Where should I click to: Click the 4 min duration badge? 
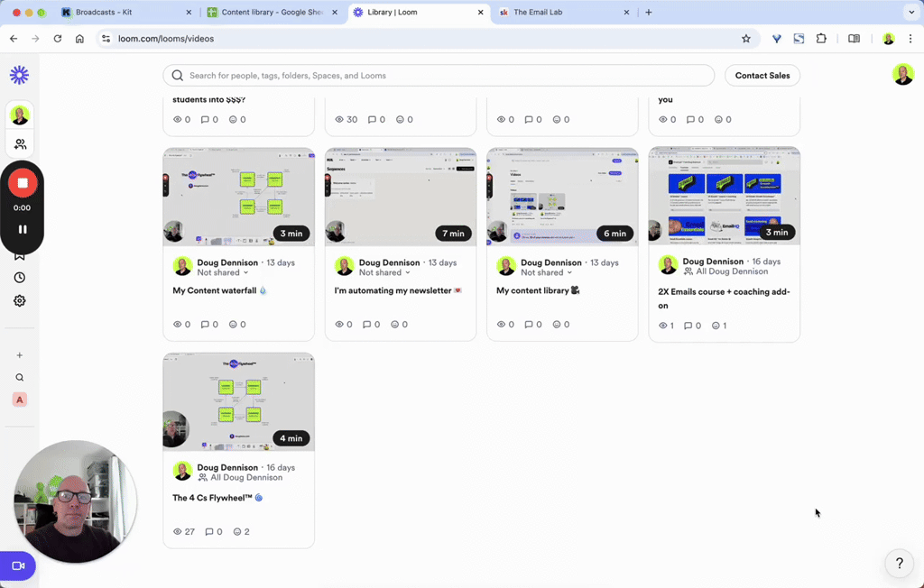[x=291, y=438]
